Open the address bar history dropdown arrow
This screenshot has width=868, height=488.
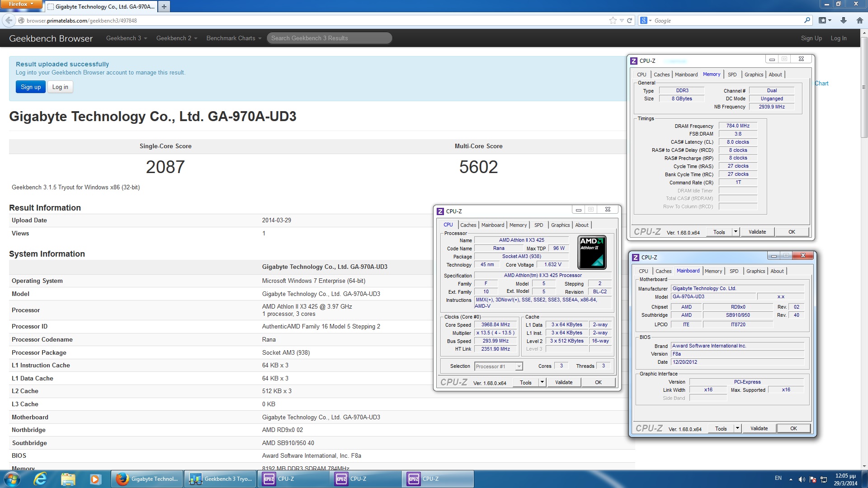(622, 20)
